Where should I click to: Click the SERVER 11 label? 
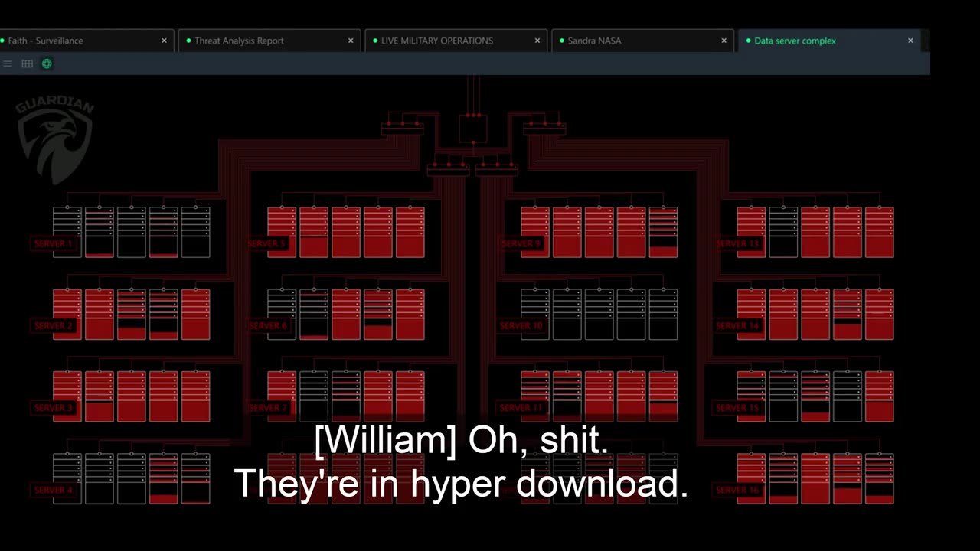pos(521,407)
